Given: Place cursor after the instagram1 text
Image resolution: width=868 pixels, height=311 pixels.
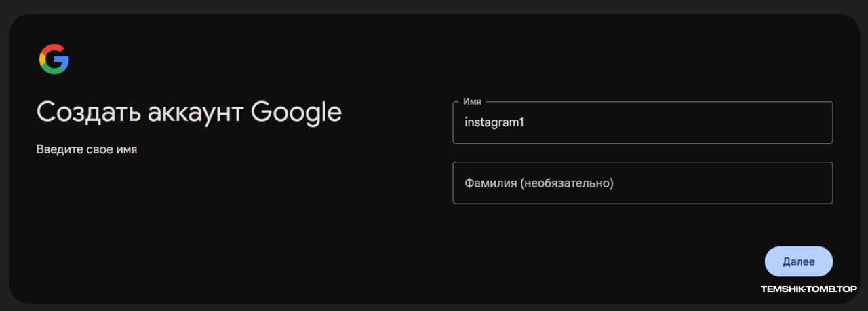Looking at the screenshot, I should tap(526, 123).
